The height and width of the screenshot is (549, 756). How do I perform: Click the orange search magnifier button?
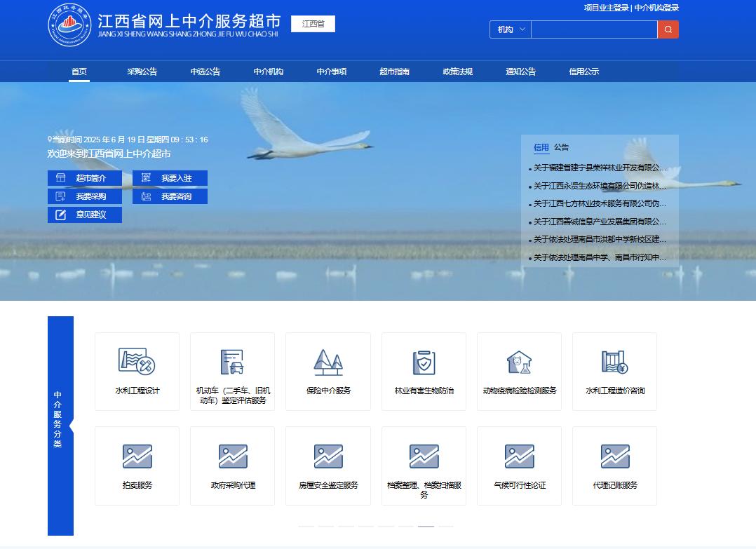pos(668,29)
